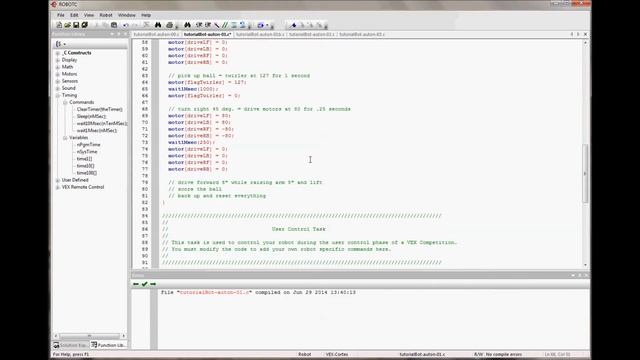Select wait1Msec(nMSec) in function tree
The height and width of the screenshot is (360, 640).
click(x=97, y=131)
